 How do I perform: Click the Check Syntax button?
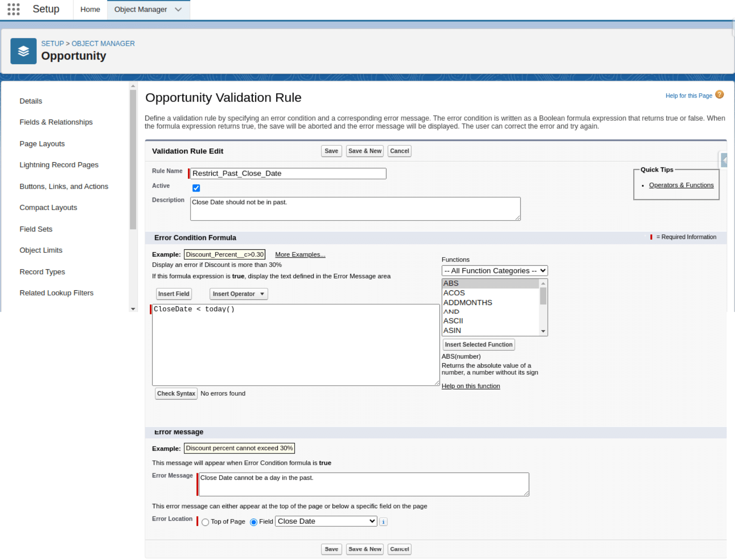(176, 393)
